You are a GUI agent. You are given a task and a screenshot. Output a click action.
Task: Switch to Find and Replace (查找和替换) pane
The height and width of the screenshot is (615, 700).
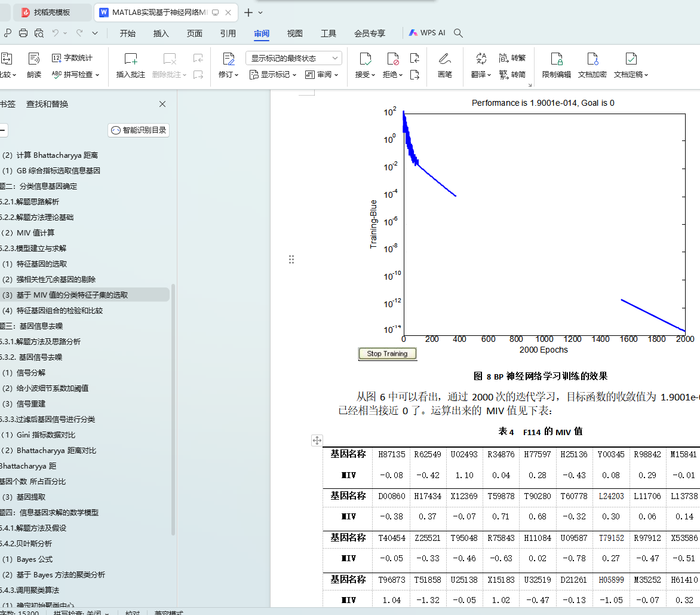(47, 104)
